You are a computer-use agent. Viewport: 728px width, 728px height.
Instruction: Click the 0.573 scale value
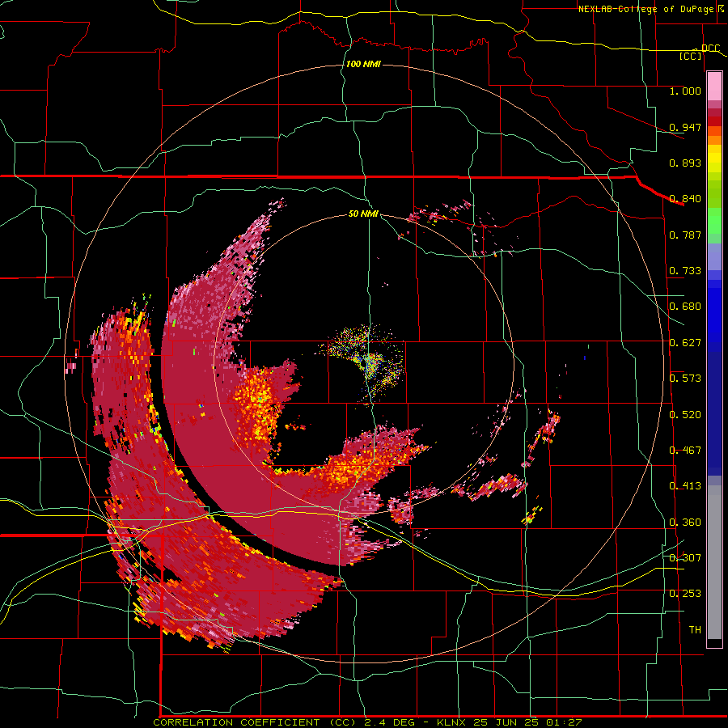[685, 379]
